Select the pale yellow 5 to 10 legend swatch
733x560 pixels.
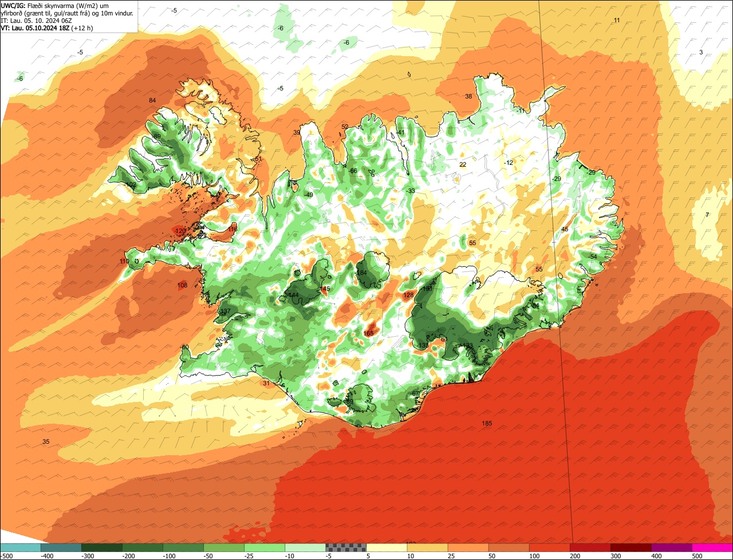click(387, 547)
